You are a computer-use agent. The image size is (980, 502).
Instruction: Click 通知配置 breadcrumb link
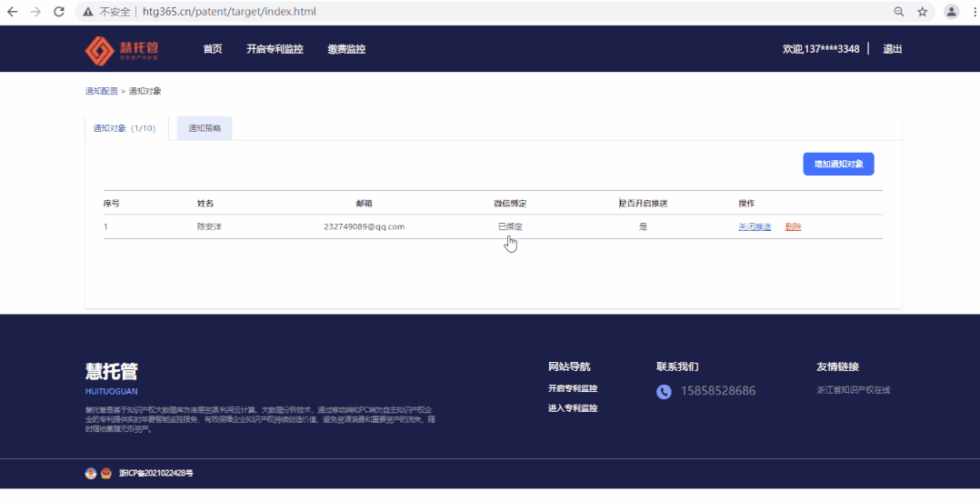point(101,91)
